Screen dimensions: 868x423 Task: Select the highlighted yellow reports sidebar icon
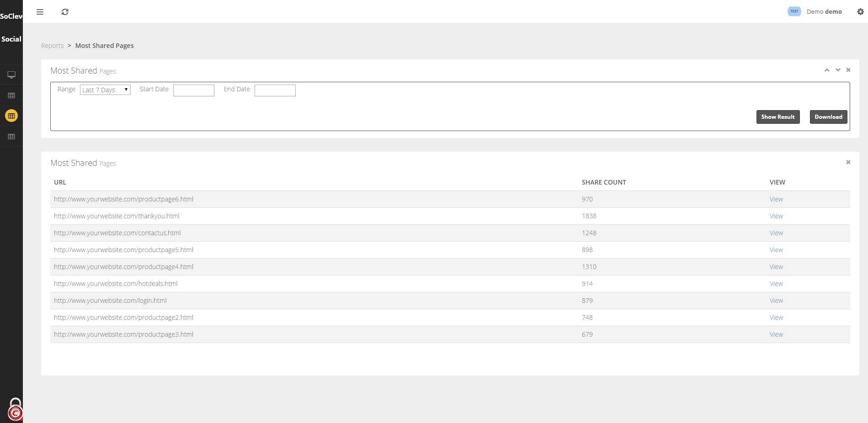(x=11, y=116)
